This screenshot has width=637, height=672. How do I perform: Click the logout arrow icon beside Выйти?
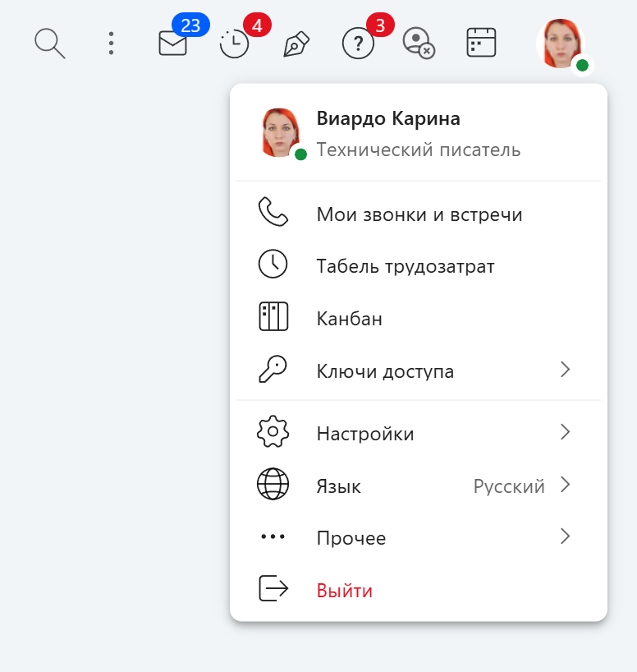tap(273, 588)
